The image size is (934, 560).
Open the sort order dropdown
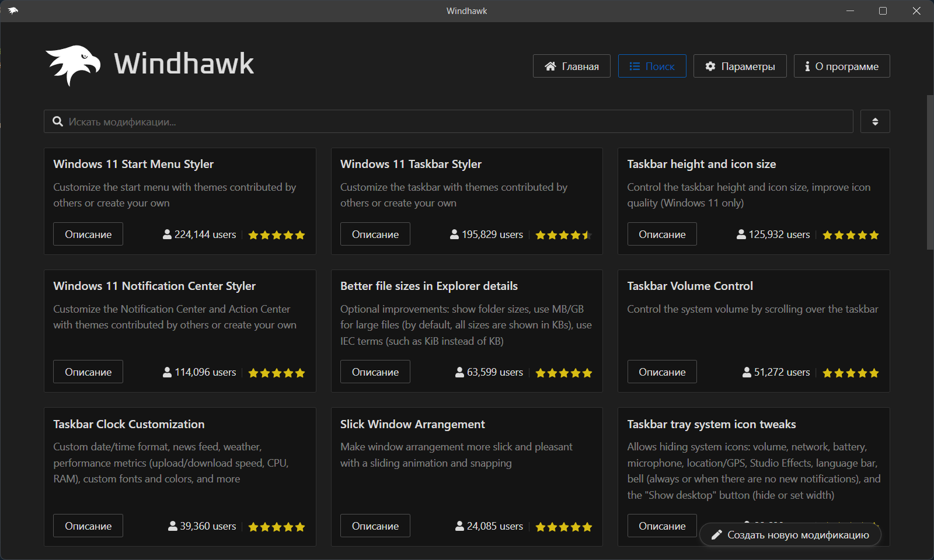coord(874,121)
